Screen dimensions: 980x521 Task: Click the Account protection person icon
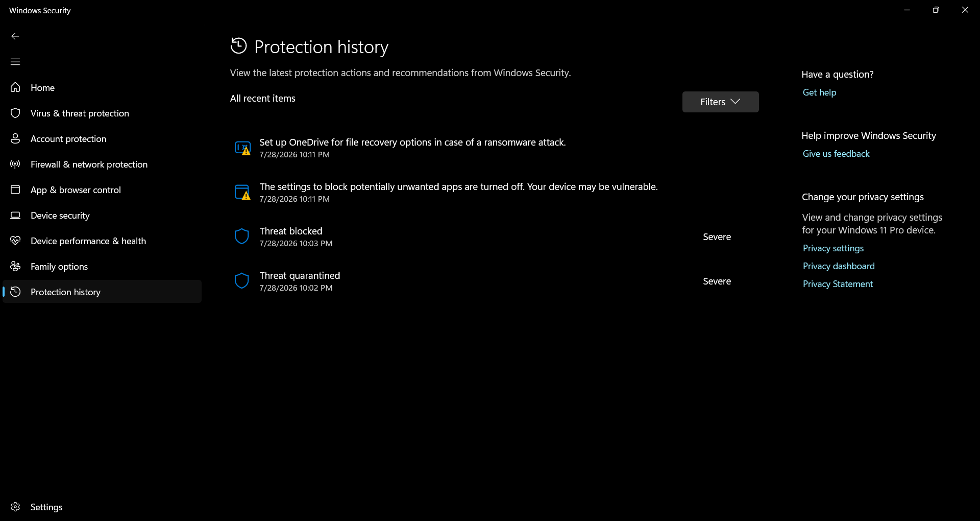coord(15,138)
